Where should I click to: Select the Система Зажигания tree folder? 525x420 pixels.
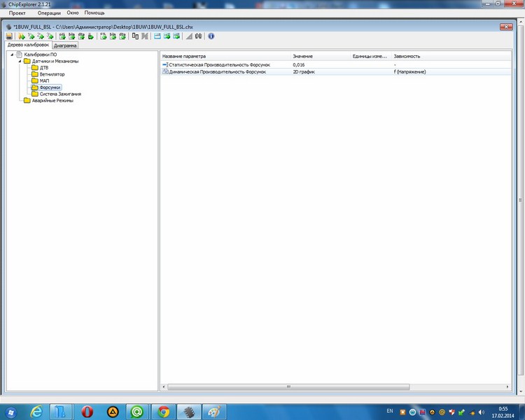[60, 94]
